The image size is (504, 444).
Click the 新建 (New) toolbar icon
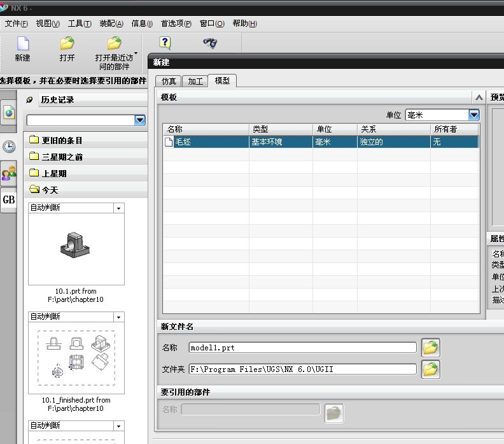tap(23, 43)
